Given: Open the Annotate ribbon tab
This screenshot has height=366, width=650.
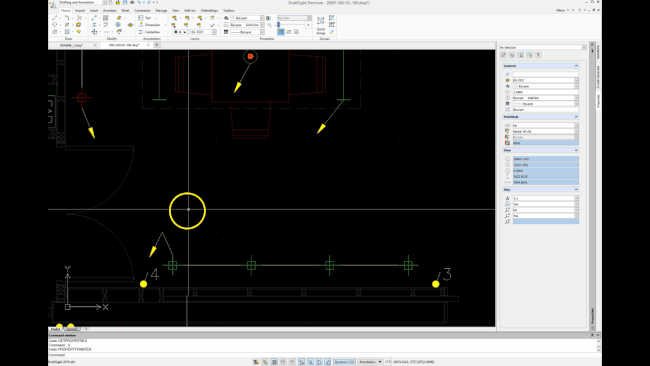Looking at the screenshot, I should 109,10.
